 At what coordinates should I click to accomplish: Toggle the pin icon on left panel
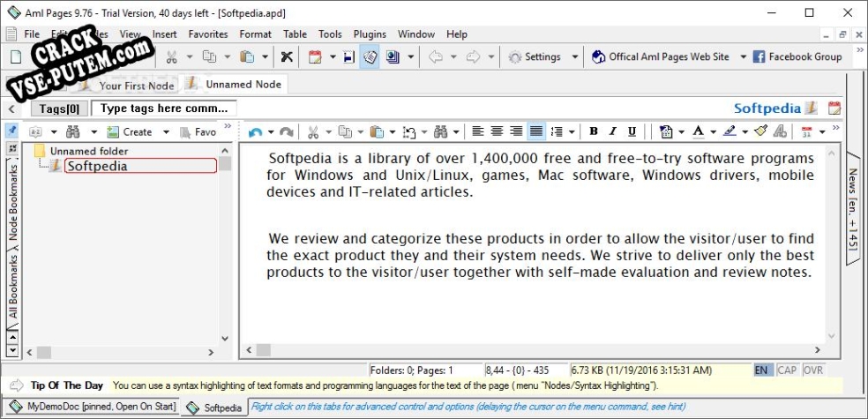click(x=11, y=131)
